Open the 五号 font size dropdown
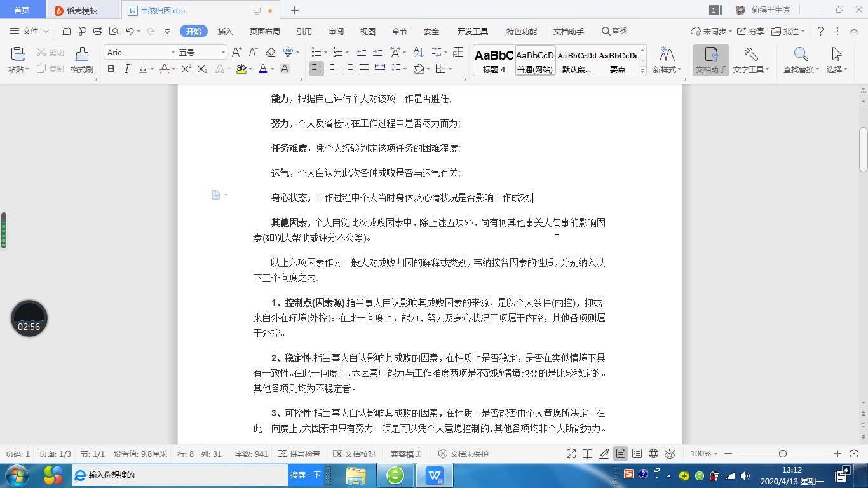Viewport: 868px width, 488px height. [x=223, y=52]
